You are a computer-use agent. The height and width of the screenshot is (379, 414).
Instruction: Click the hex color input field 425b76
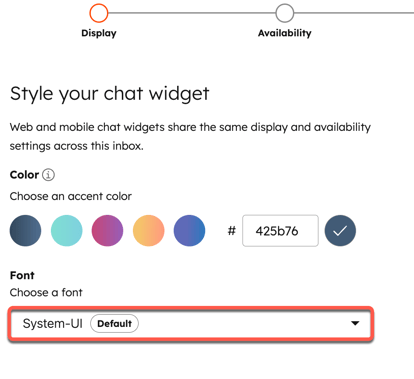coord(280,231)
